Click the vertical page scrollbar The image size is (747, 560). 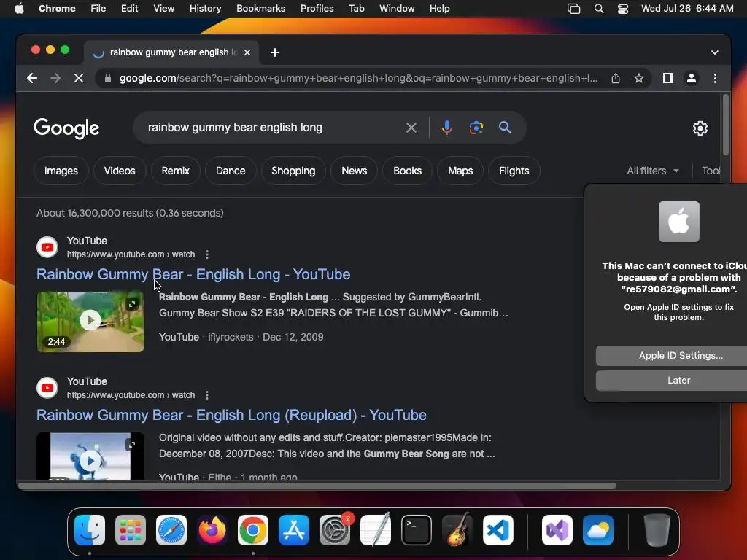726,125
